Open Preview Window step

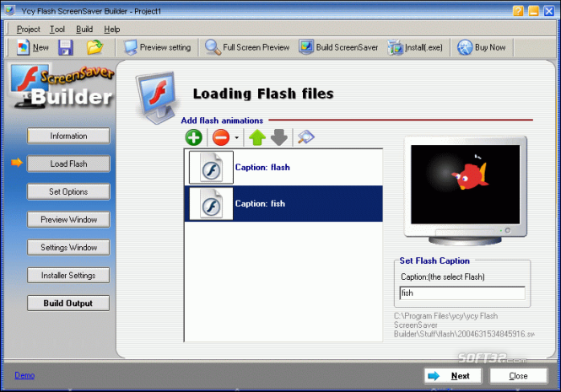pyautogui.click(x=68, y=220)
